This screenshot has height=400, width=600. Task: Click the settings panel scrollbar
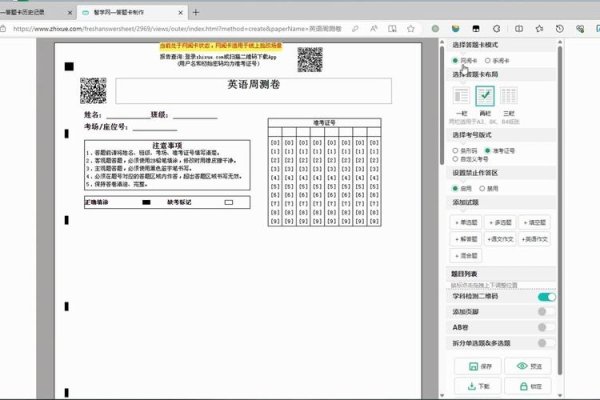coord(560,211)
